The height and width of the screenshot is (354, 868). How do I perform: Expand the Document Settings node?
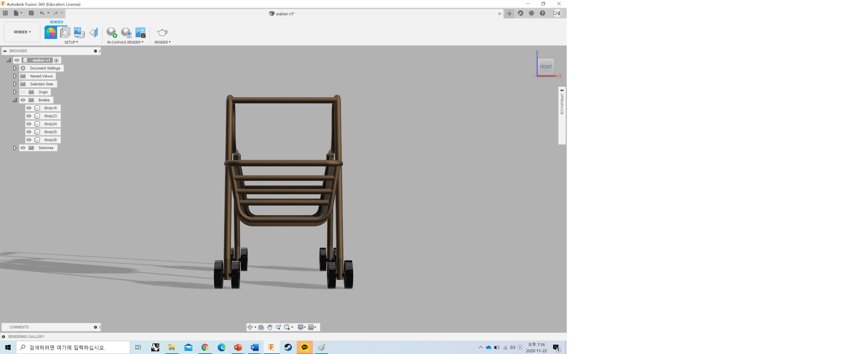pos(14,68)
